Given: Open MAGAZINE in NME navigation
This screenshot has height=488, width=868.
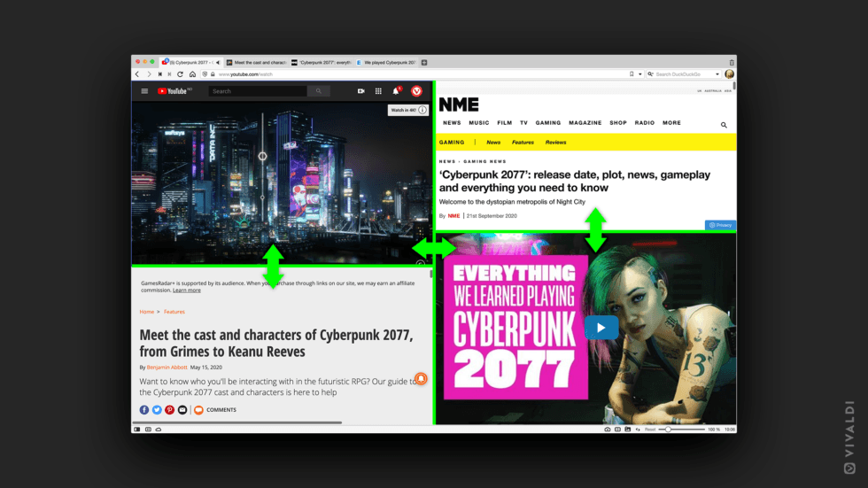Looking at the screenshot, I should pos(585,123).
